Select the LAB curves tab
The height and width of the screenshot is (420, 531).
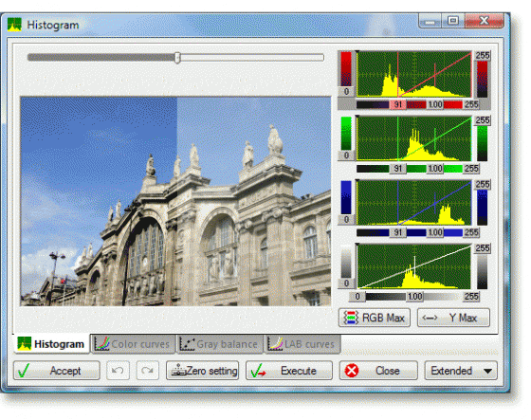(302, 344)
